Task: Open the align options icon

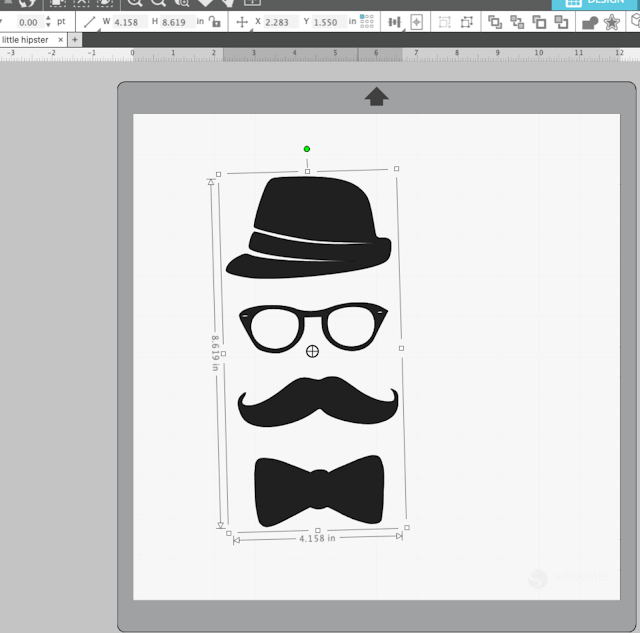Action: 394,22
